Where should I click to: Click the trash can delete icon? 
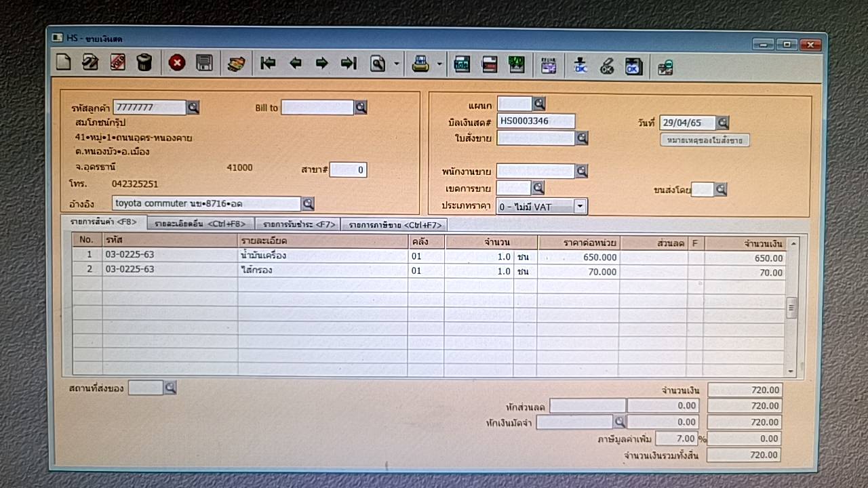(x=144, y=63)
